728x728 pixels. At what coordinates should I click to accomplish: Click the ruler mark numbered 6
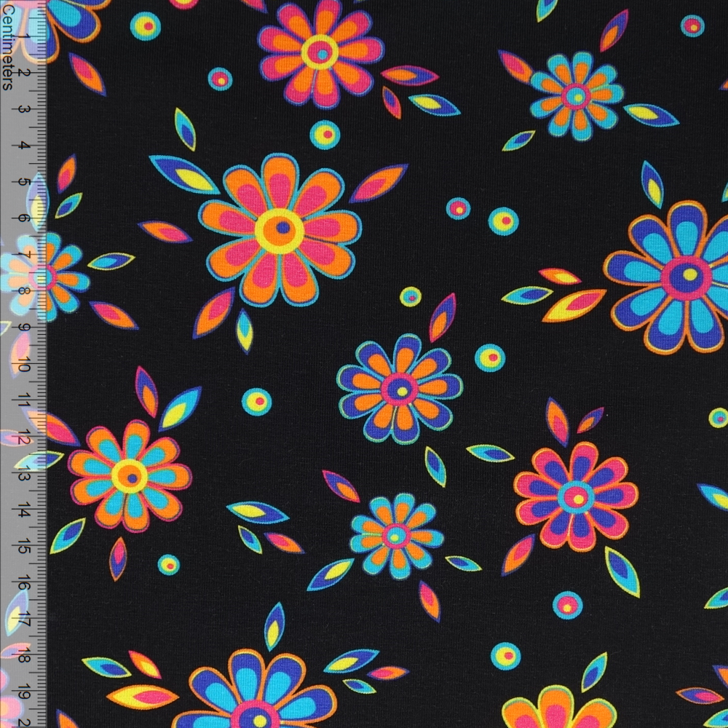pyautogui.click(x=23, y=218)
